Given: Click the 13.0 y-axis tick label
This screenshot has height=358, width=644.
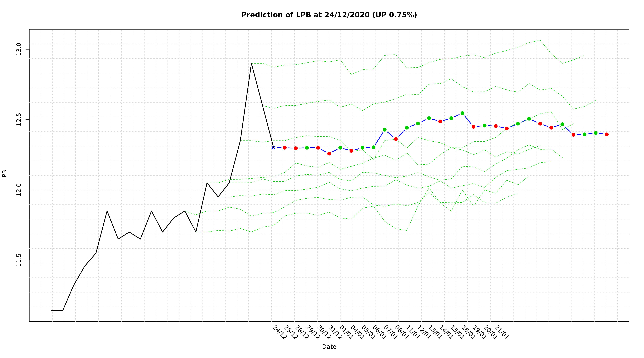Looking at the screenshot, I should click(x=18, y=49).
